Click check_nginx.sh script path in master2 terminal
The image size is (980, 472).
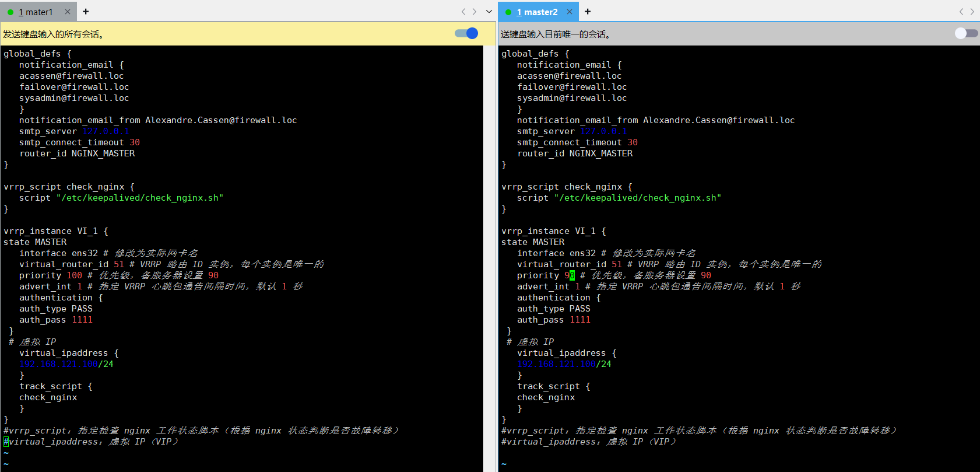(x=638, y=198)
